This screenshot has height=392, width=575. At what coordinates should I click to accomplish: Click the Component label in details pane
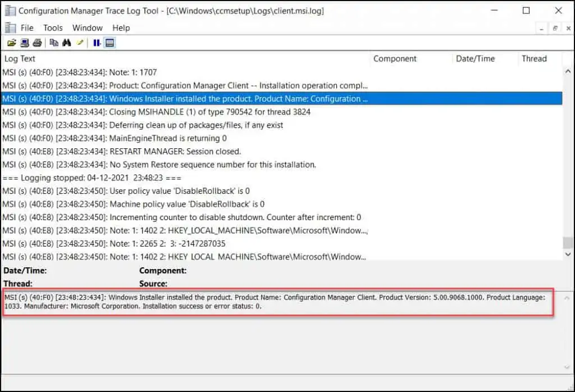(163, 271)
